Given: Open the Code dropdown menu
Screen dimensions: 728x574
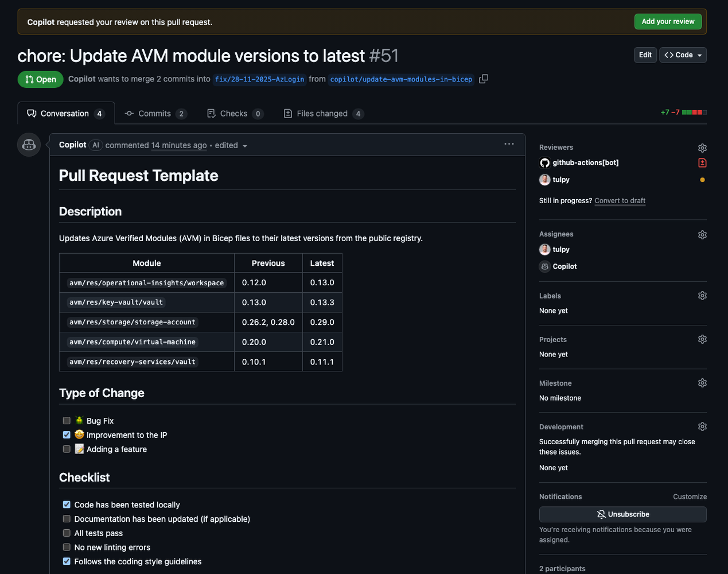Looking at the screenshot, I should (683, 55).
